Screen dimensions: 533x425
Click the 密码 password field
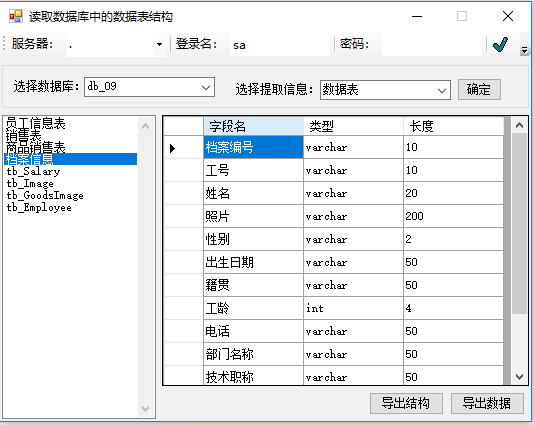[x=432, y=45]
